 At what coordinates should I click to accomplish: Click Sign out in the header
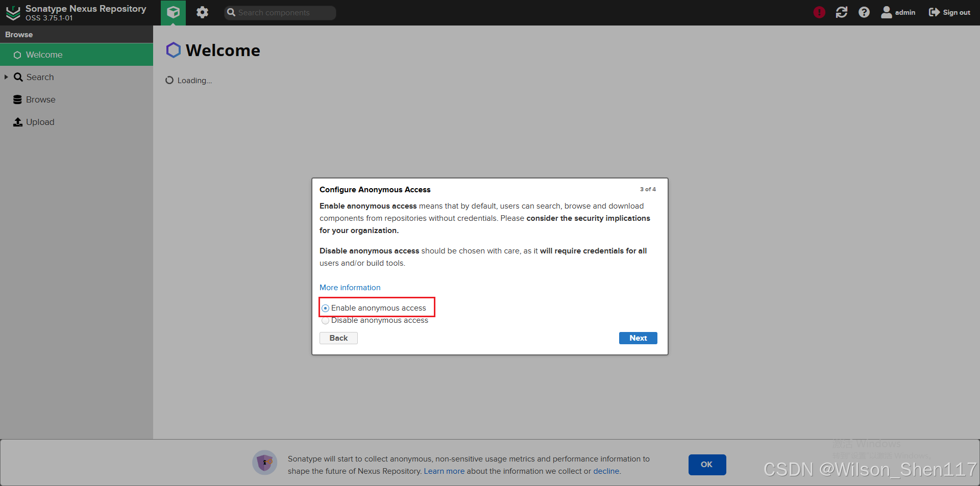tap(949, 12)
